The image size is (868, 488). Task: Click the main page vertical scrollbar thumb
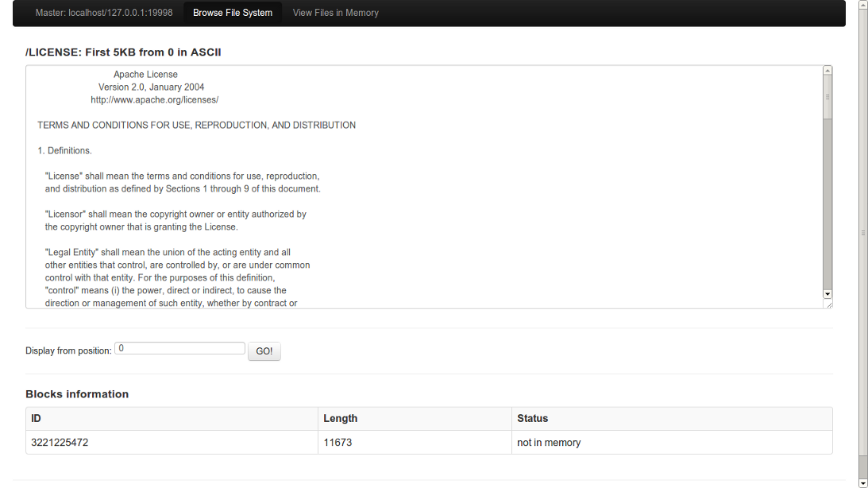(x=863, y=233)
